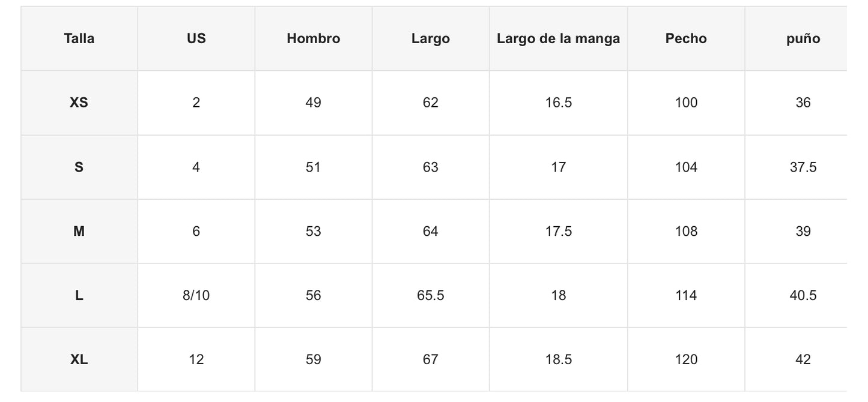Select the Largo de la manga header
Screen dimensions: 868x402
click(x=558, y=38)
